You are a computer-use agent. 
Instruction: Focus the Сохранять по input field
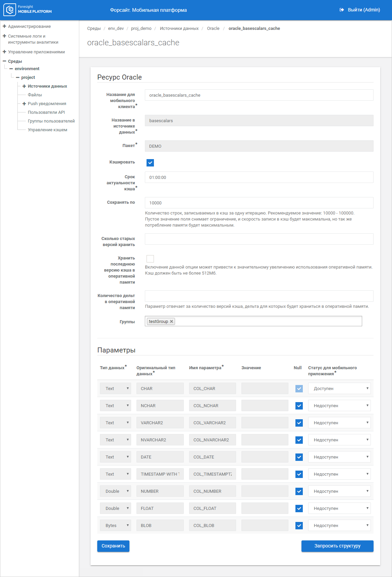click(259, 203)
